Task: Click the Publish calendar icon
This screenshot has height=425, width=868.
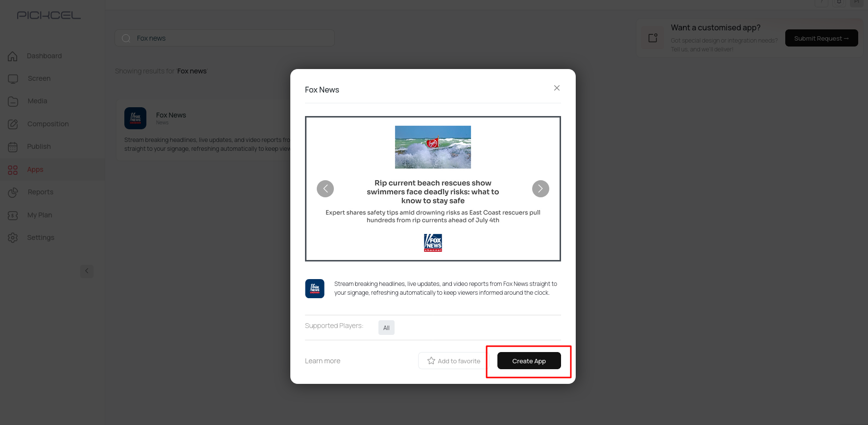Action: (x=13, y=146)
